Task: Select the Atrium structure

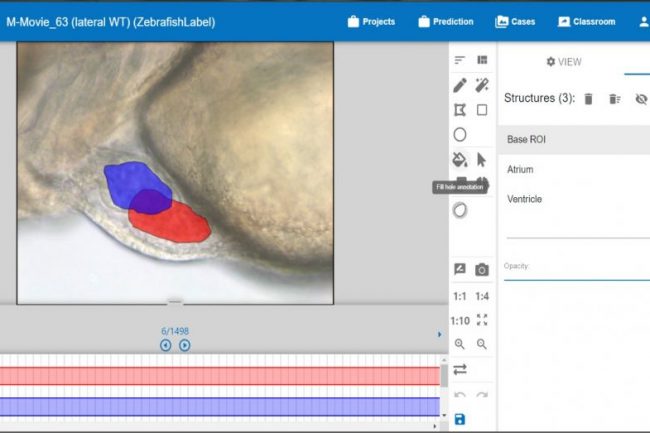Action: point(574,169)
